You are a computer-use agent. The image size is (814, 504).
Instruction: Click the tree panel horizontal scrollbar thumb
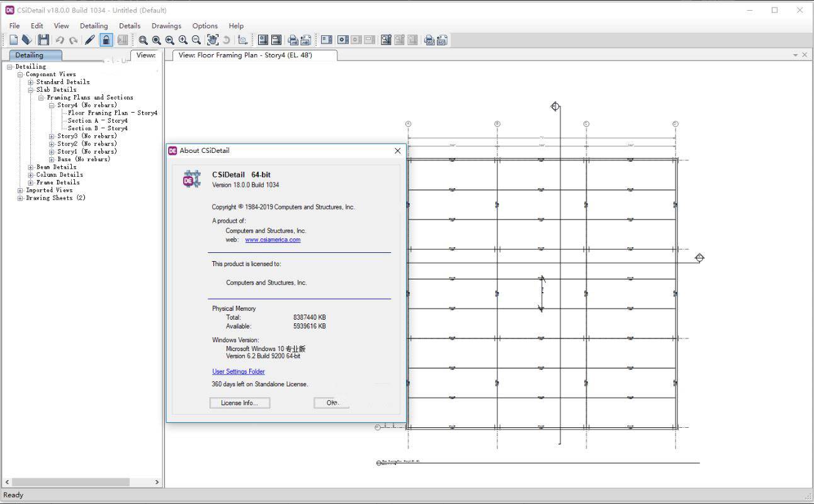[71, 482]
